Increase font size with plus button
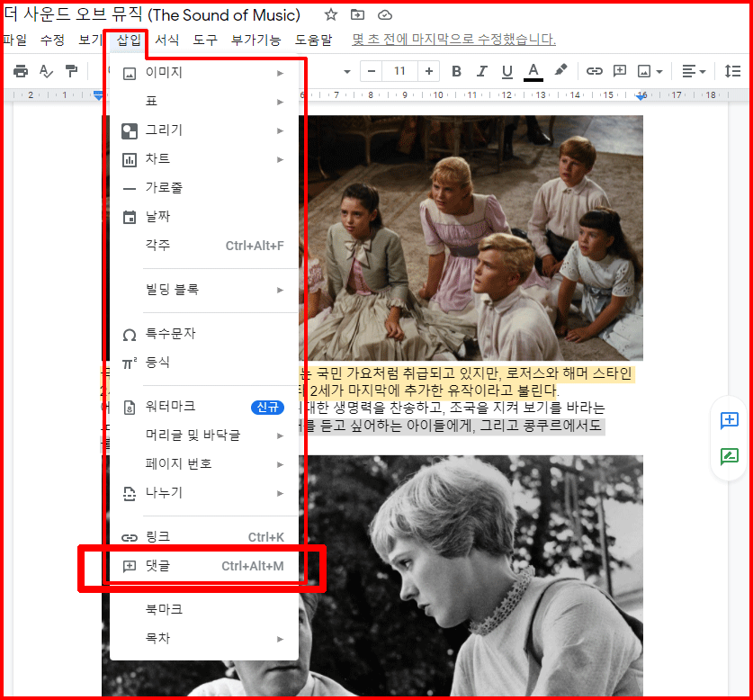 coord(429,71)
